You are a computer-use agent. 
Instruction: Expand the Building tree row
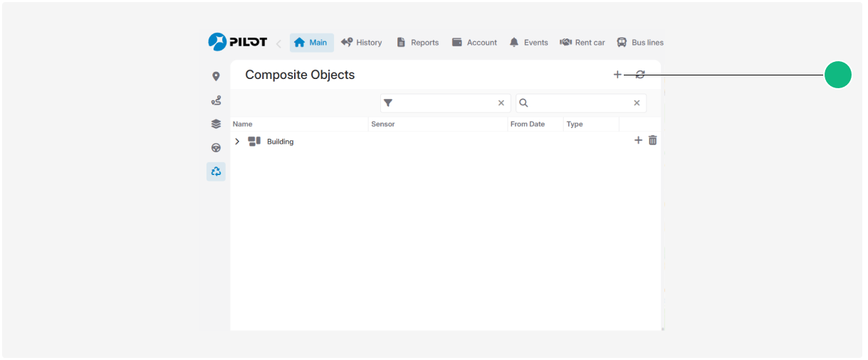click(x=237, y=142)
